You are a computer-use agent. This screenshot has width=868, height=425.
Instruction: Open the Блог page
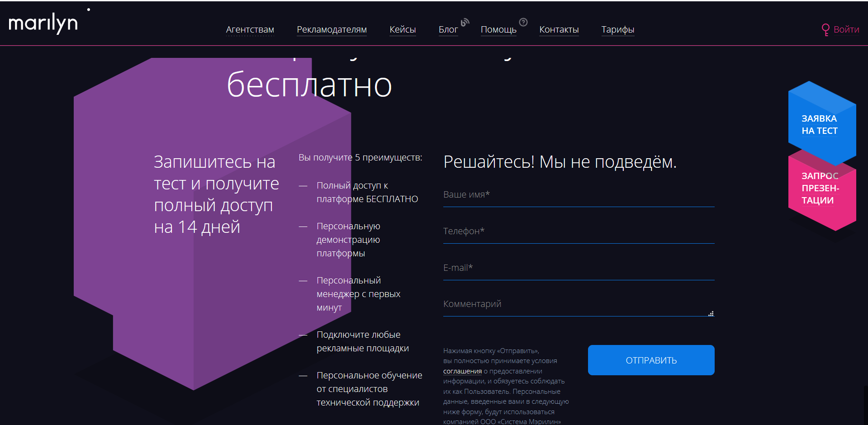[x=448, y=29]
